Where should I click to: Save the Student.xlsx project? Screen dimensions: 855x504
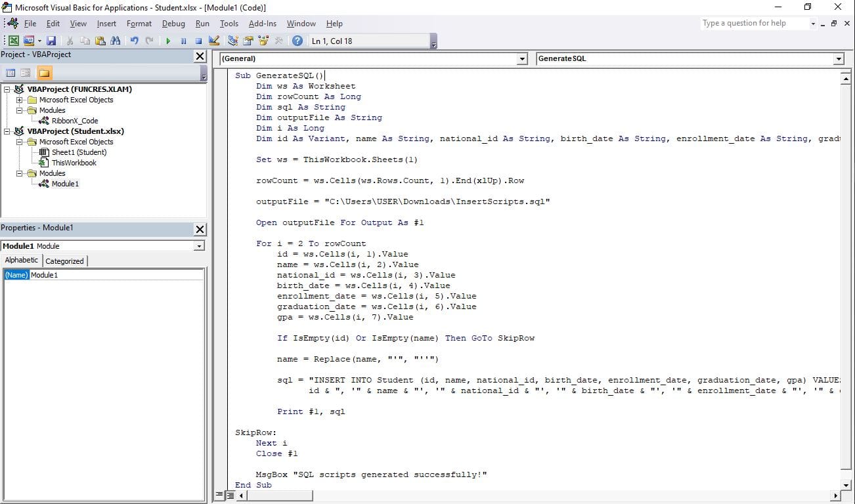click(x=51, y=41)
